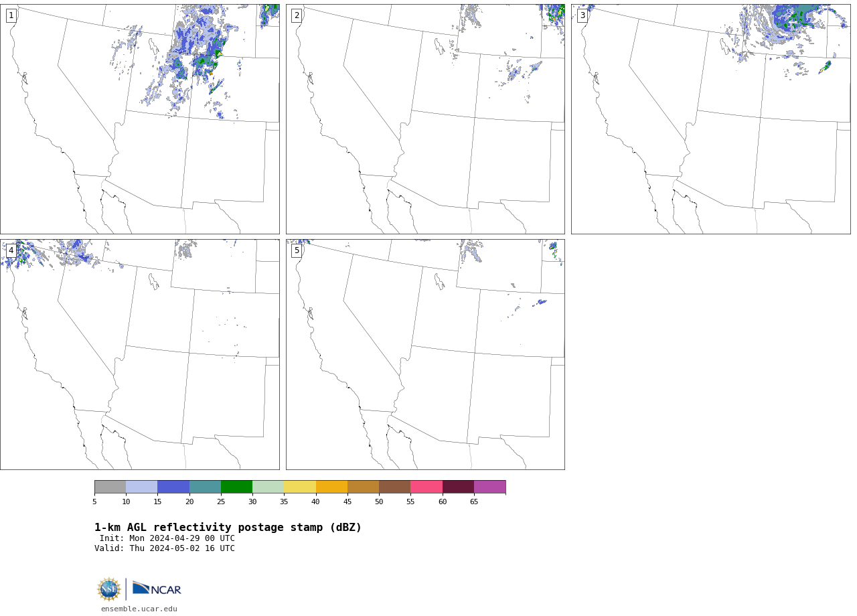857x616 pixels.
Task: Click the colorbar tick label 5
Action: coord(94,502)
